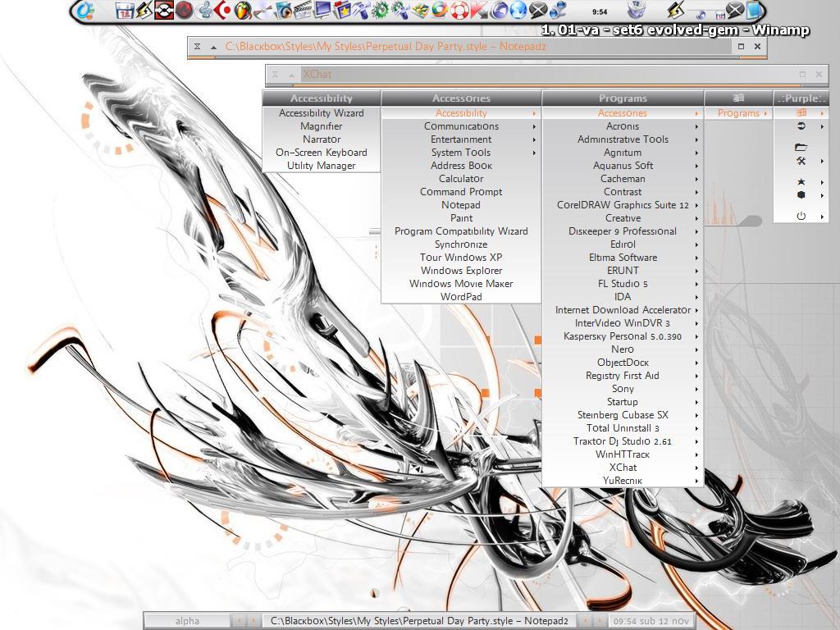The image size is (840, 630).
Task: Open CorelDRAW Graphics Suite 12 entry
Action: 623,205
